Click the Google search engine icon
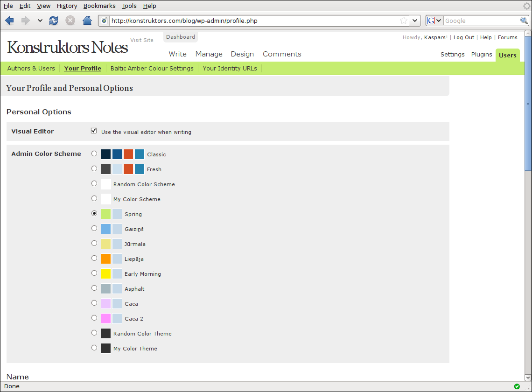The height and width of the screenshot is (392, 532). [x=431, y=21]
